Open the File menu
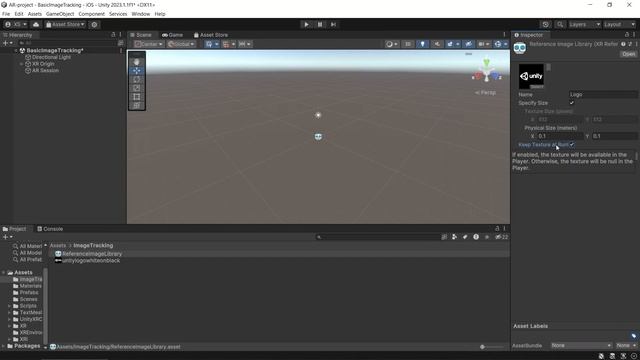640x360 pixels. coord(6,14)
